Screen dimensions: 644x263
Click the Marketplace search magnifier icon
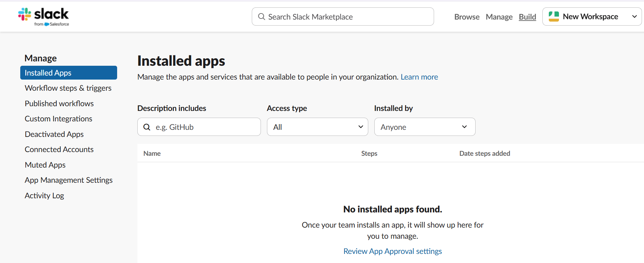coord(261,17)
